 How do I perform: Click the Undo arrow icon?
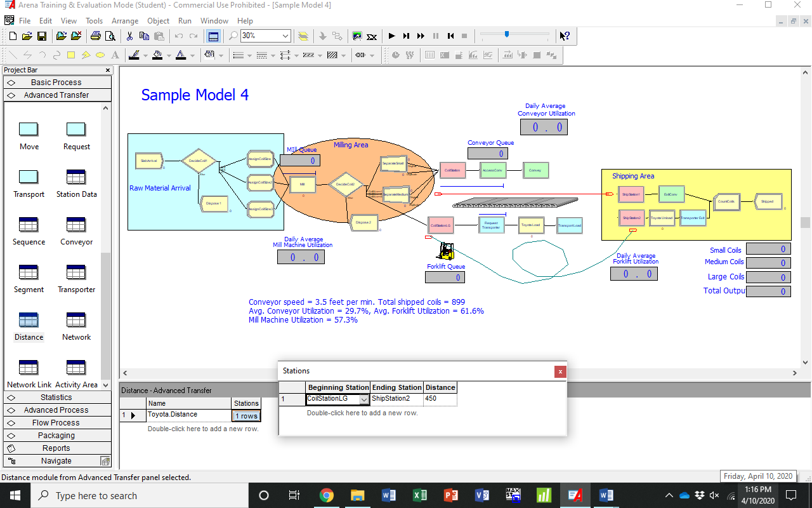[x=179, y=36]
